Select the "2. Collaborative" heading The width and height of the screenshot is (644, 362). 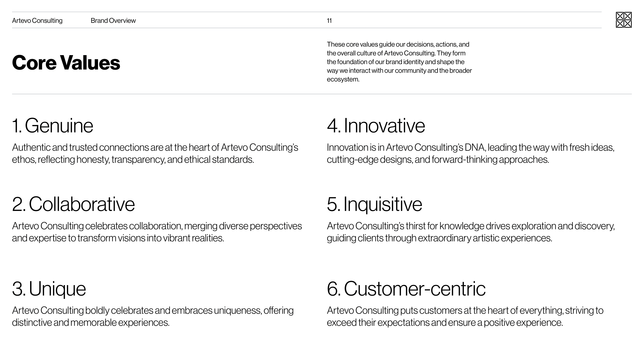(73, 204)
